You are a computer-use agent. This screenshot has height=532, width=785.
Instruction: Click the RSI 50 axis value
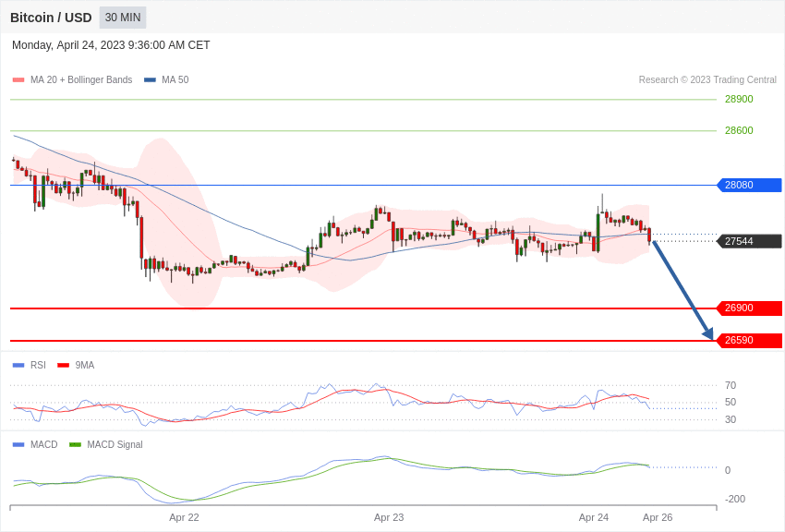[x=731, y=403]
